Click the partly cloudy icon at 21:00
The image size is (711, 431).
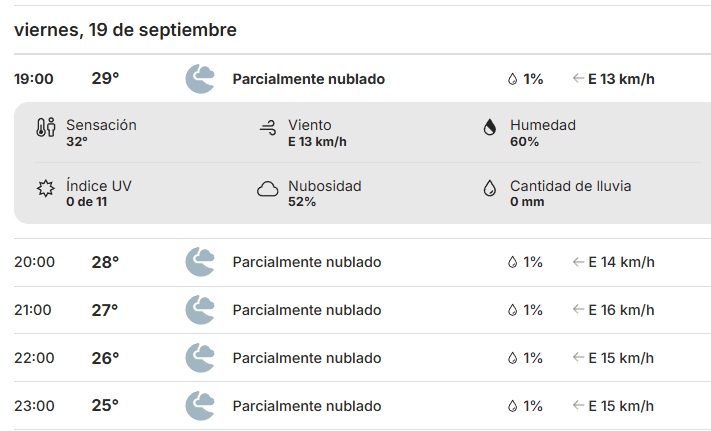[200, 310]
